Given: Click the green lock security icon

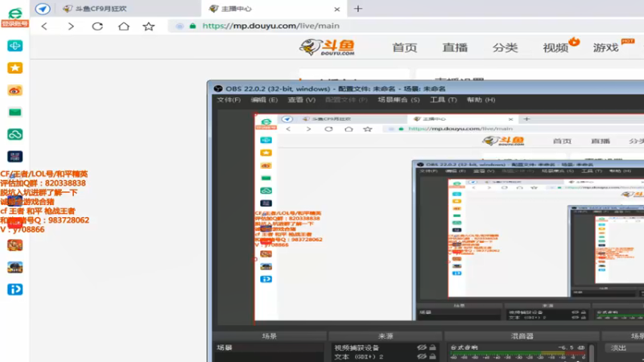Looking at the screenshot, I should point(192,26).
